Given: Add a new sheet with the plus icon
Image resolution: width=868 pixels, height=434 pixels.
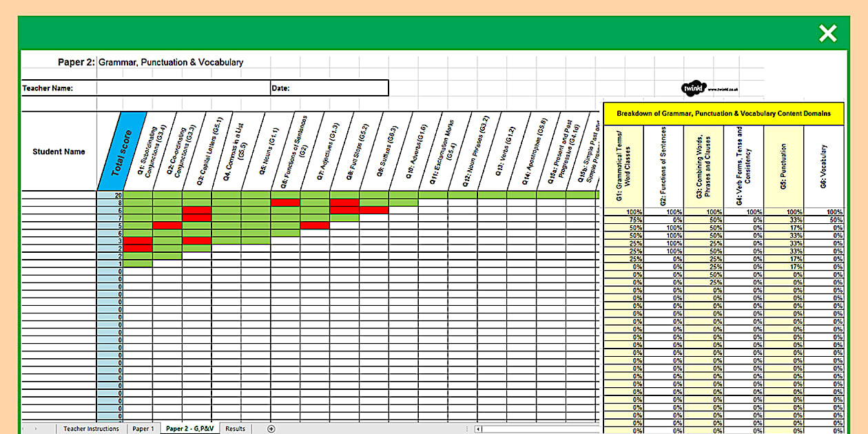Looking at the screenshot, I should point(271,428).
